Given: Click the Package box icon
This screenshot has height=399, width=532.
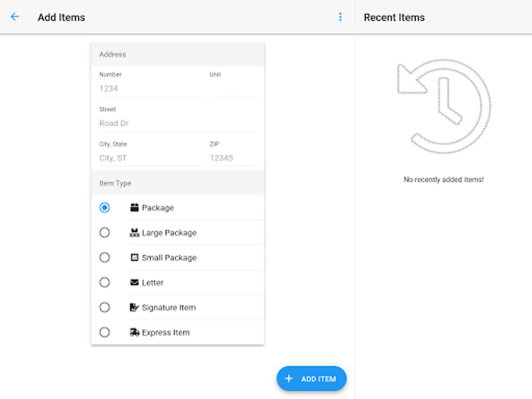Looking at the screenshot, I should click(134, 207).
